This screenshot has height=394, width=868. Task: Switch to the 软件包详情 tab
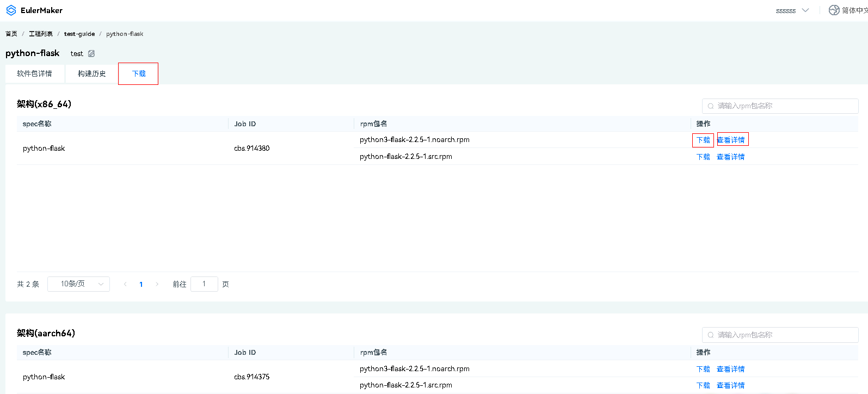click(x=35, y=73)
